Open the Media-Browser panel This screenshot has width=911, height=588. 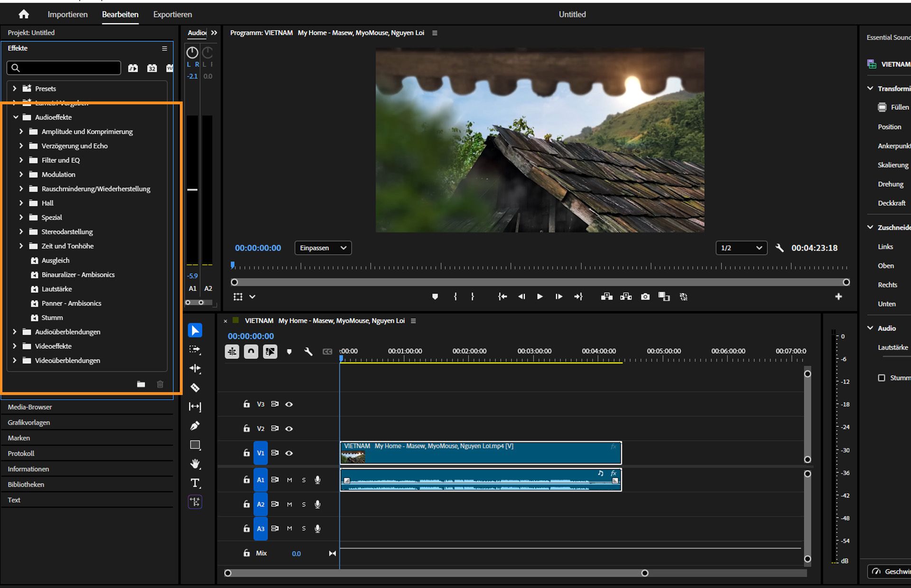29,407
